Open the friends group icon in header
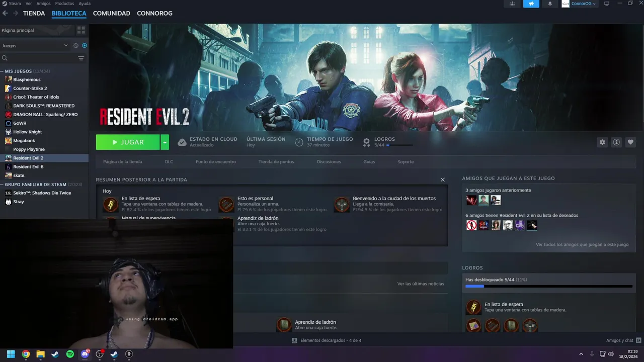The image size is (644, 362). click(x=512, y=4)
